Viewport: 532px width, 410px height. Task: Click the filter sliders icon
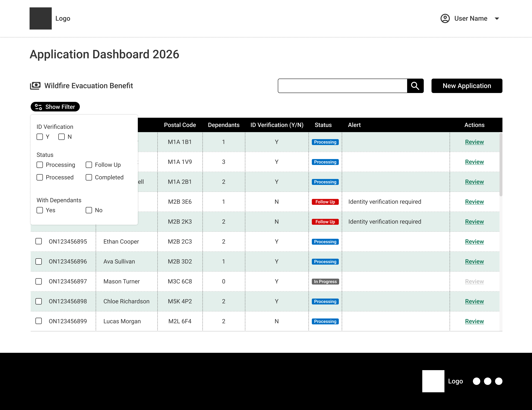(38, 107)
